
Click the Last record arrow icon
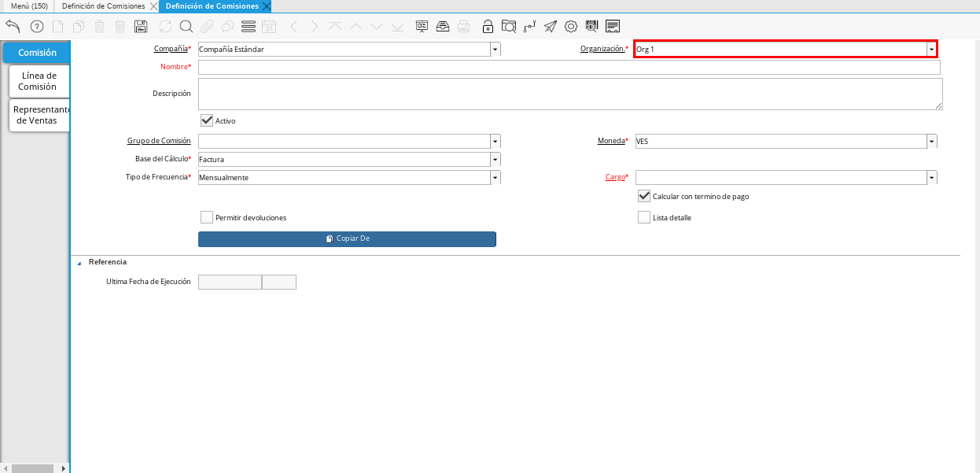click(x=397, y=26)
